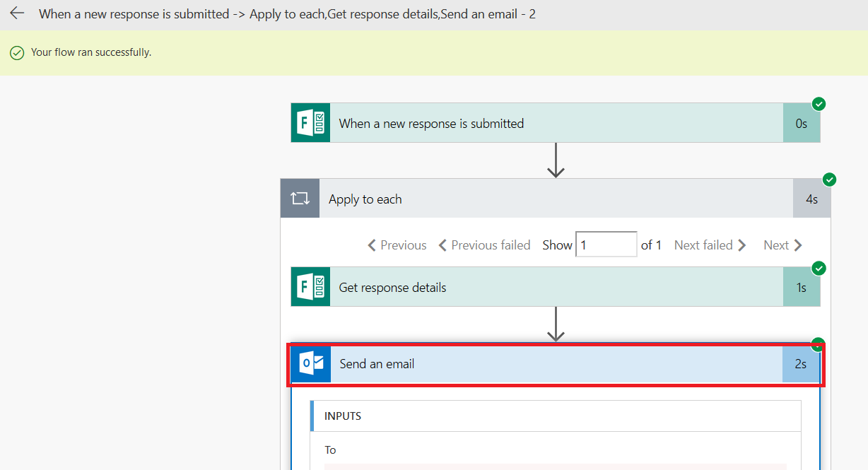Click green checkmark on trigger step
Viewport: 868px width, 470px height.
819,105
